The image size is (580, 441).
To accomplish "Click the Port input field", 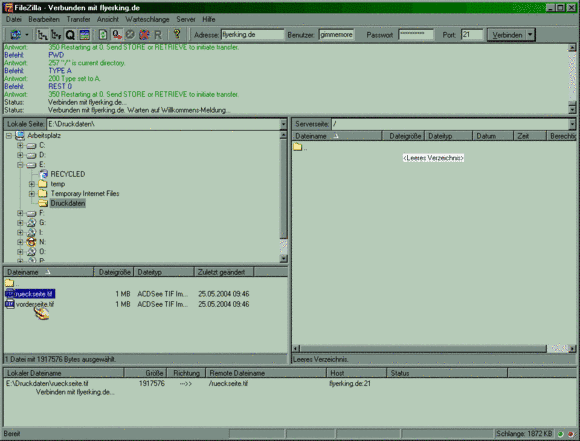I will (x=472, y=35).
